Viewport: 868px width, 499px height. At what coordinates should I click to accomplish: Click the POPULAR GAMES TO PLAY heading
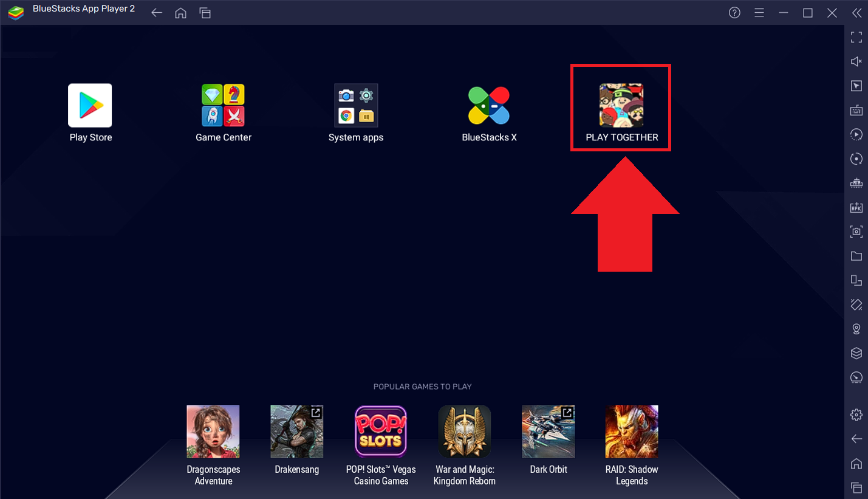(x=422, y=387)
